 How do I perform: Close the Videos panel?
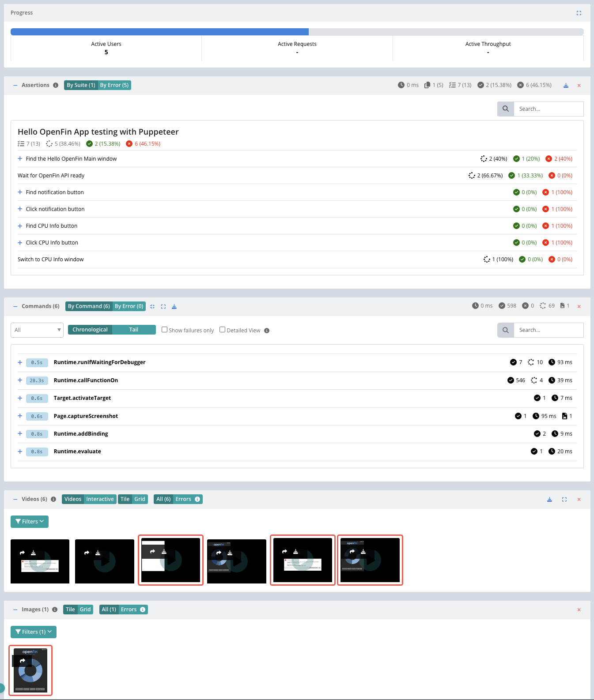579,499
